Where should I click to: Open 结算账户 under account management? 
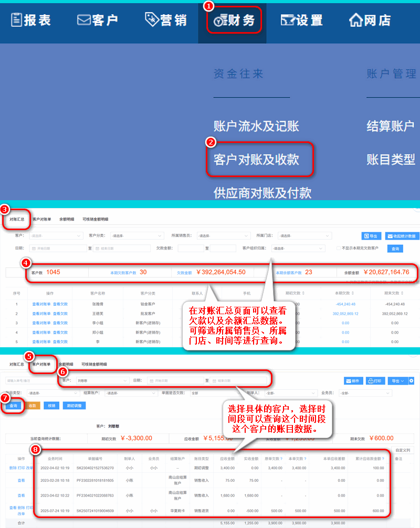(x=391, y=126)
